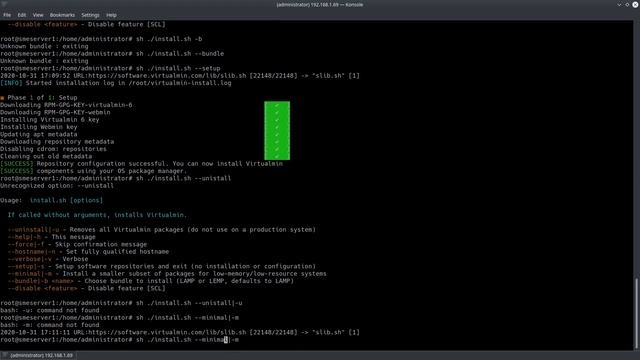This screenshot has width=640, height=360.
Task: Click the 17:09:52 slib.sh URL line
Action: [180, 76]
